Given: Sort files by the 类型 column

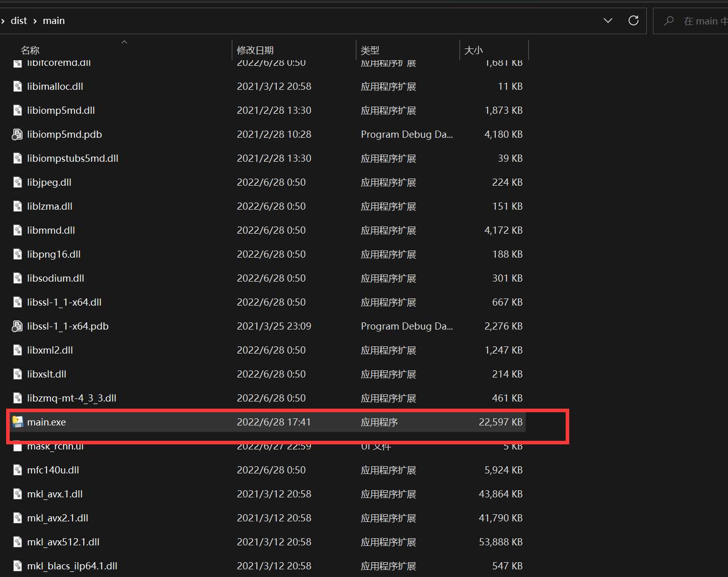Looking at the screenshot, I should pyautogui.click(x=370, y=50).
